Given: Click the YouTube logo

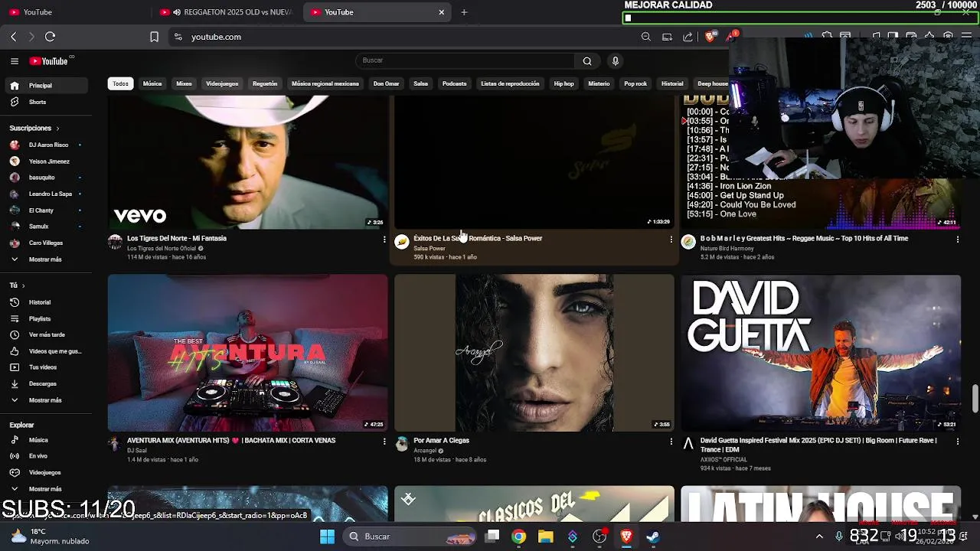Looking at the screenshot, I should (51, 61).
